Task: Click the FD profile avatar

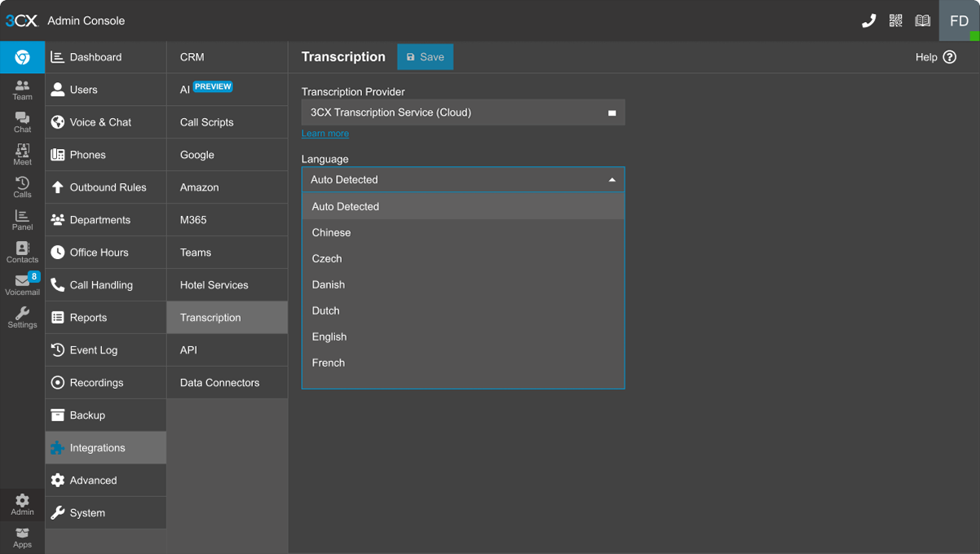Action: [x=959, y=21]
